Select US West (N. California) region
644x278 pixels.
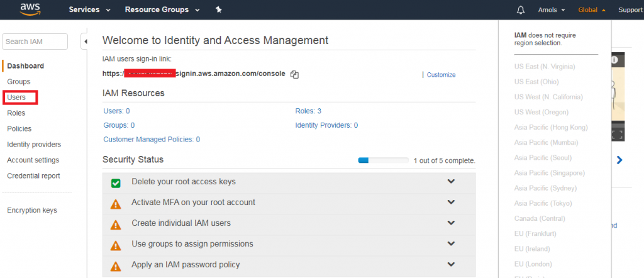(x=548, y=97)
